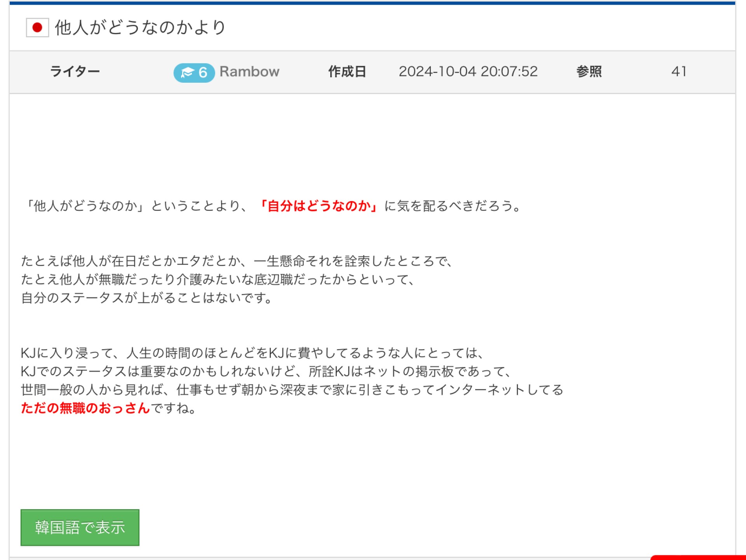Click the 作成日 label

point(347,72)
